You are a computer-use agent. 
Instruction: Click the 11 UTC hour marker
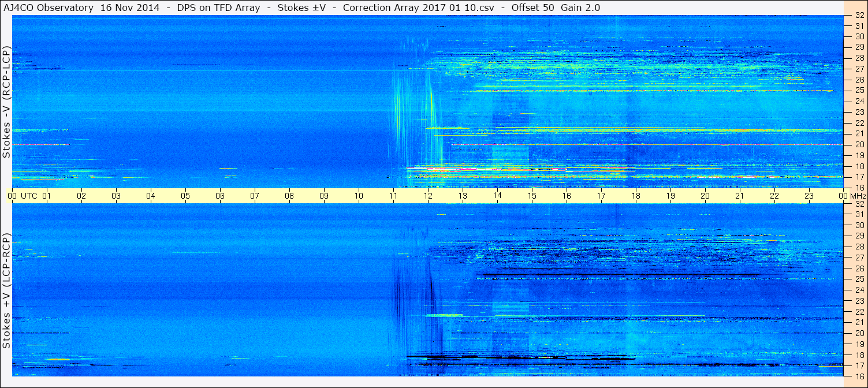393,196
